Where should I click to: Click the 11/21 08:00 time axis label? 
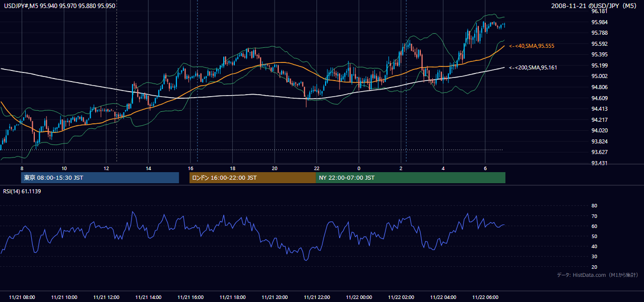tap(22, 297)
